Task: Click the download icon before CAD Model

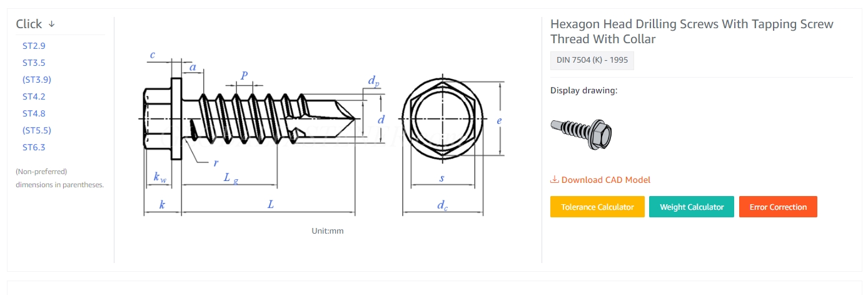Action: 554,180
